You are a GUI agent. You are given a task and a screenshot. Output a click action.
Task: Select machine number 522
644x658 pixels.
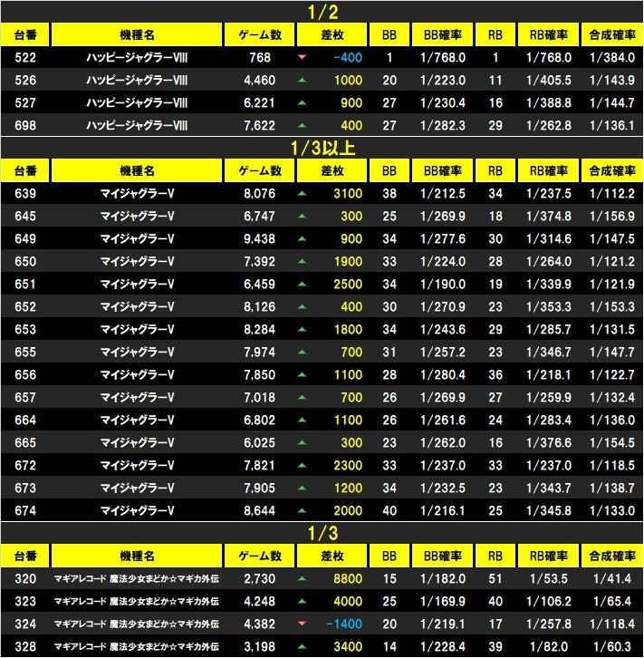(x=25, y=57)
